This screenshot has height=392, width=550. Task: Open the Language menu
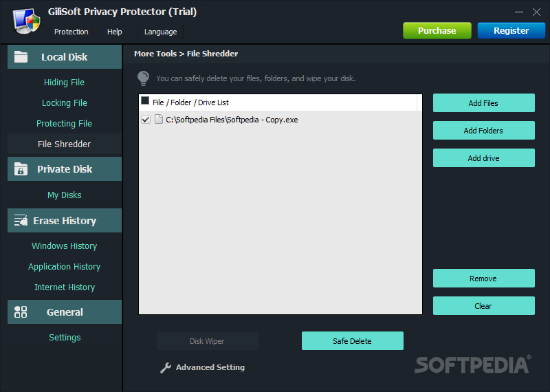coord(161,32)
